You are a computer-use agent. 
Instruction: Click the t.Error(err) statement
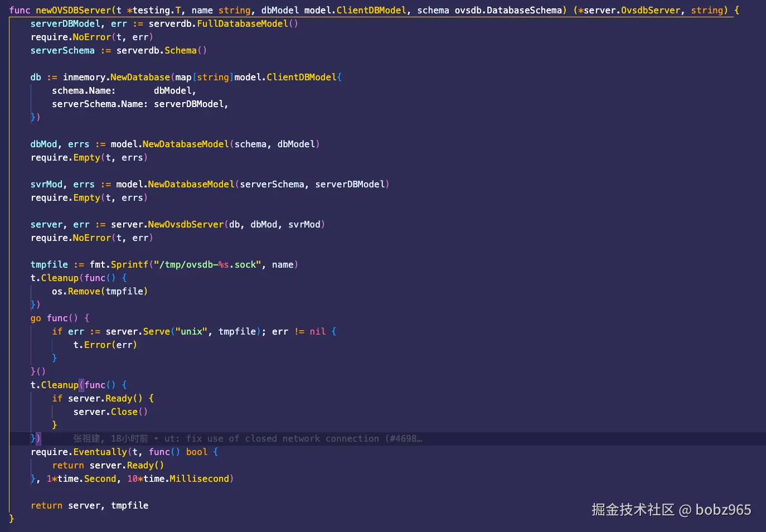[105, 345]
